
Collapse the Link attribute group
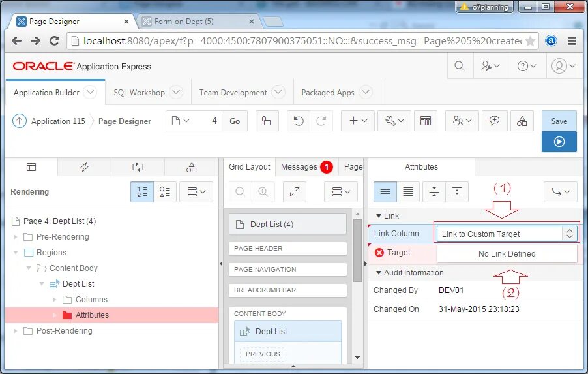(x=379, y=216)
